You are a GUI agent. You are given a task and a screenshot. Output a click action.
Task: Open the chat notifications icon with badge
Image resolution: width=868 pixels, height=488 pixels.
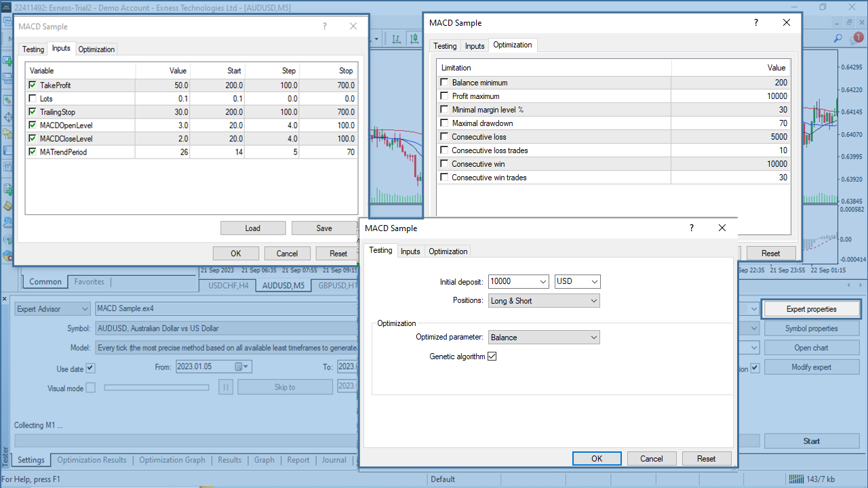click(x=856, y=38)
